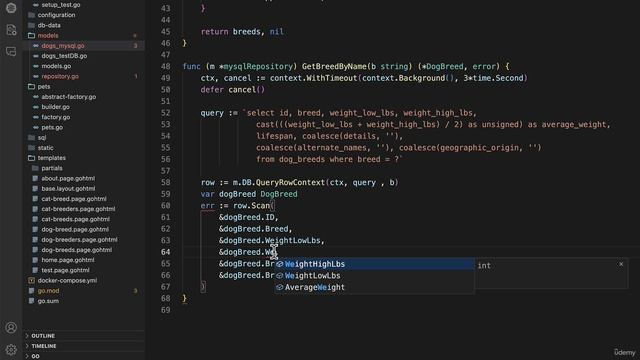
Task: Open factory.go file
Action: pos(84,117)
